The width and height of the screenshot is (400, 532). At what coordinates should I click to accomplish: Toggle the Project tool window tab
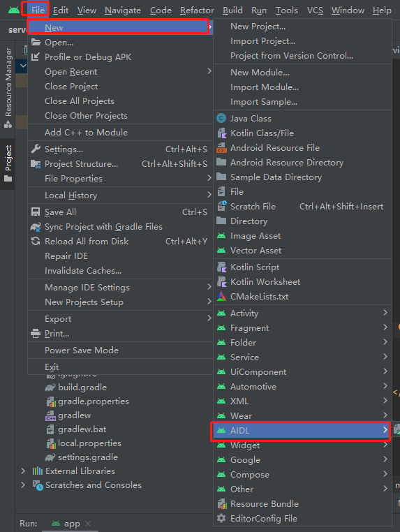[8, 164]
